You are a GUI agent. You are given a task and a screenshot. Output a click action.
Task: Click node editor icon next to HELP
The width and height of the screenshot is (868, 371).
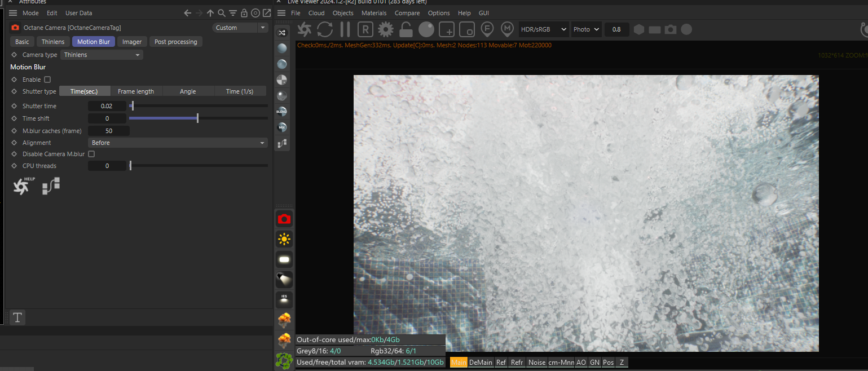click(51, 186)
